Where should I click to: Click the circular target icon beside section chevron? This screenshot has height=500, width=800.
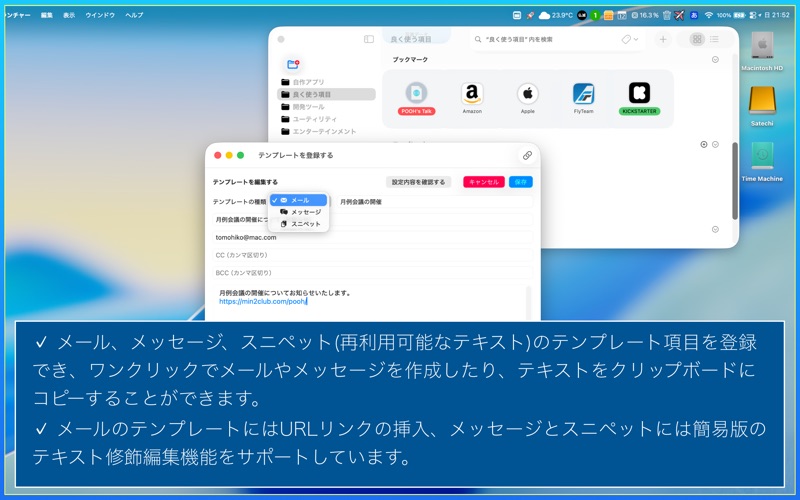pyautogui.click(x=704, y=144)
